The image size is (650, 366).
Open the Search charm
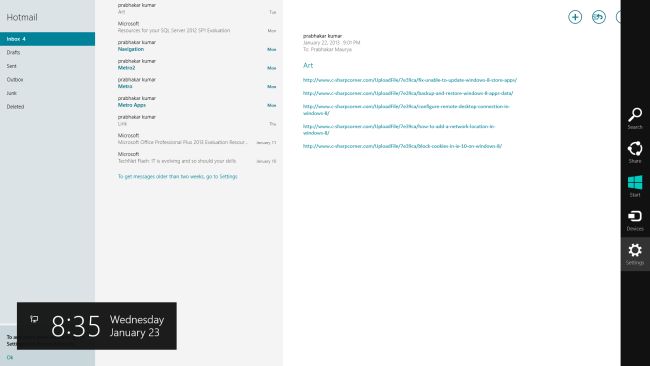(x=635, y=118)
